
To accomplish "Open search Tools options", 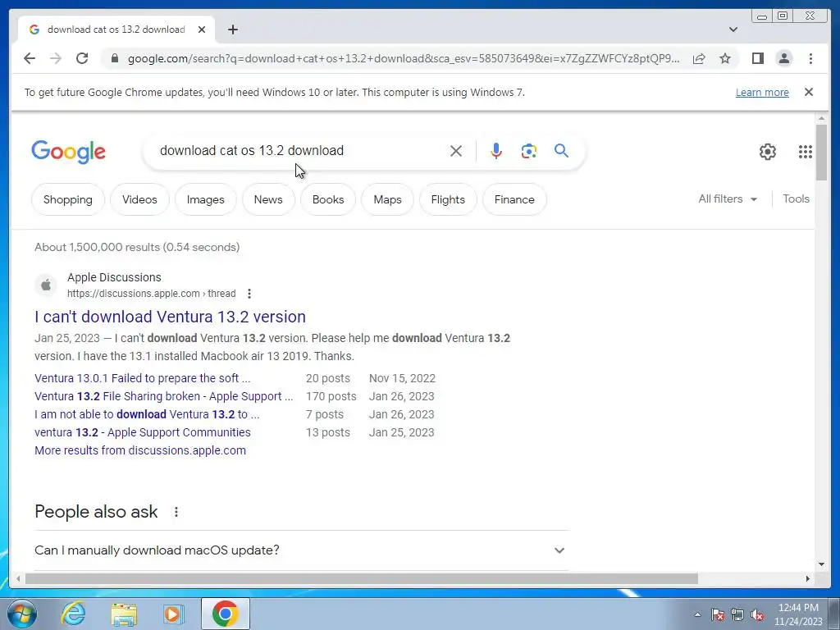I will point(796,199).
